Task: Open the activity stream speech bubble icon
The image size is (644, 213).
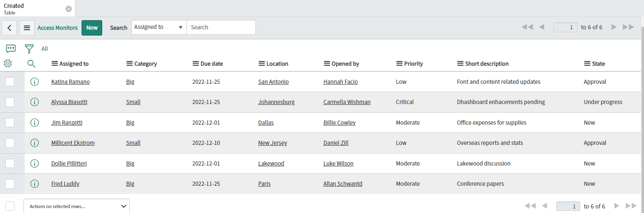Action: [11, 49]
